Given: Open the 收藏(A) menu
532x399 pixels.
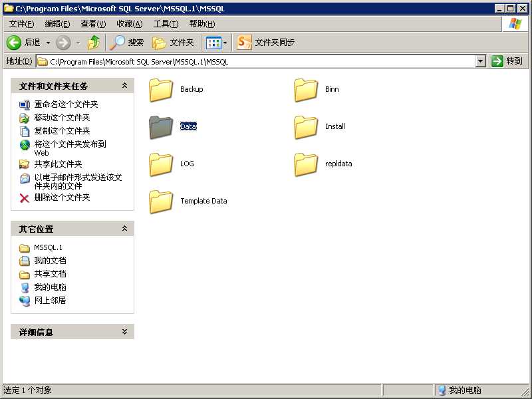Looking at the screenshot, I should pyautogui.click(x=129, y=24).
